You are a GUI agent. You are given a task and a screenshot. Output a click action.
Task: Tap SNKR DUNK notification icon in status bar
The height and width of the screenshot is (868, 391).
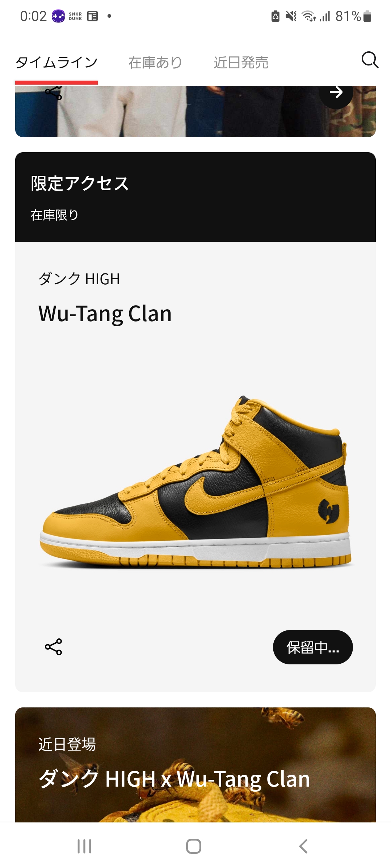click(x=75, y=16)
